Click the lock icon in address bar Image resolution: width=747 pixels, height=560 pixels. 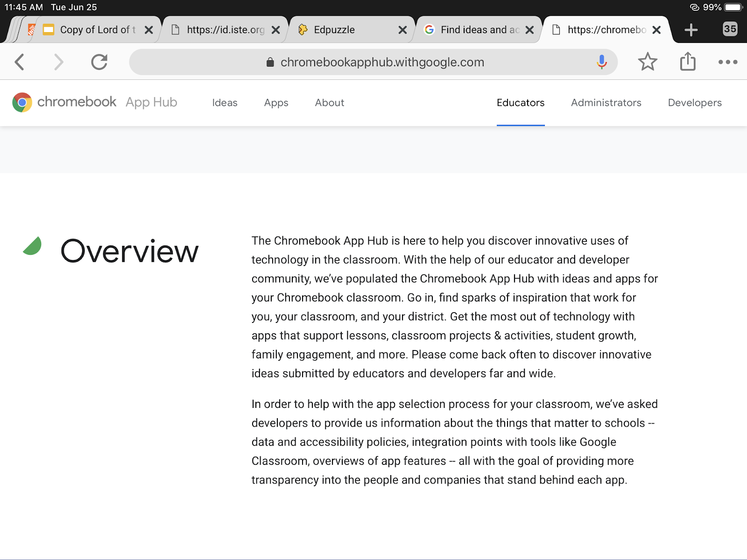click(270, 62)
